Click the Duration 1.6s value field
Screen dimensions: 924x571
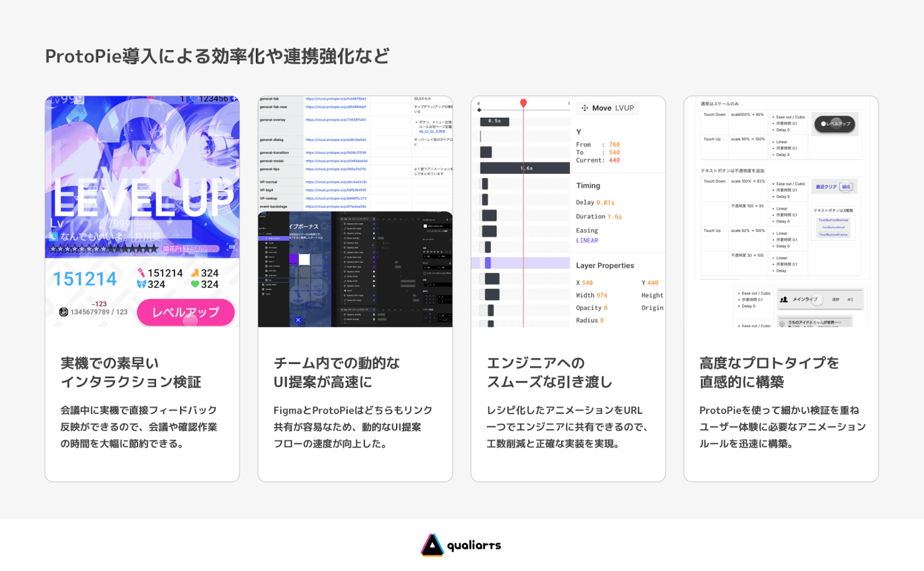(x=614, y=217)
